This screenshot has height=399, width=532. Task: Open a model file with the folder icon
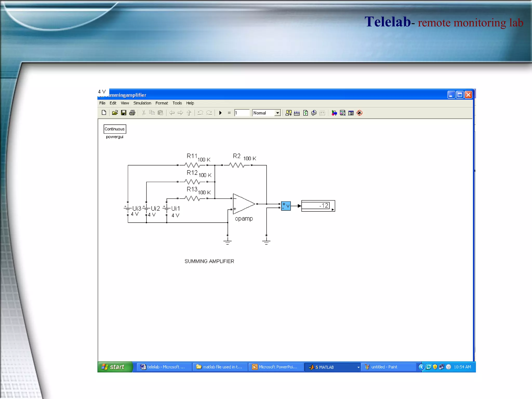(115, 113)
